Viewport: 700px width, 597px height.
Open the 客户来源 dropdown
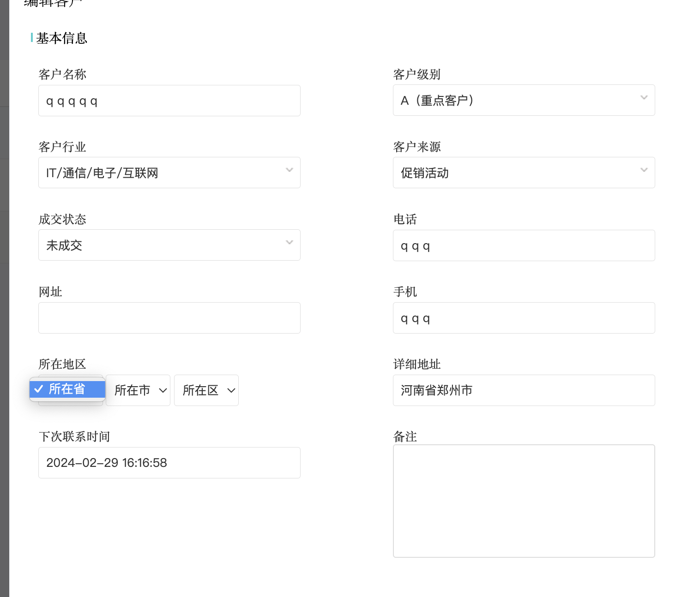(524, 173)
